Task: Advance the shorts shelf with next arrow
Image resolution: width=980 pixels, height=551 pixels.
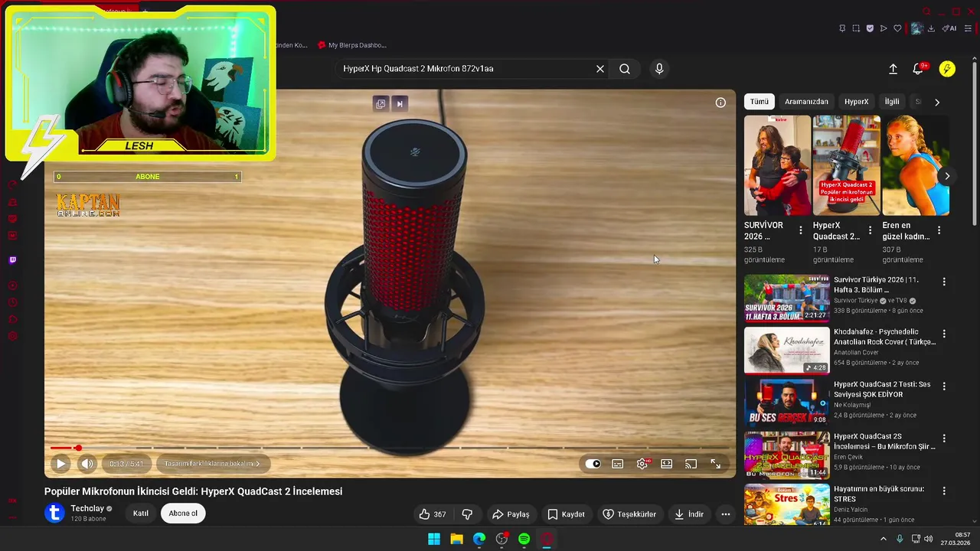Action: (947, 176)
